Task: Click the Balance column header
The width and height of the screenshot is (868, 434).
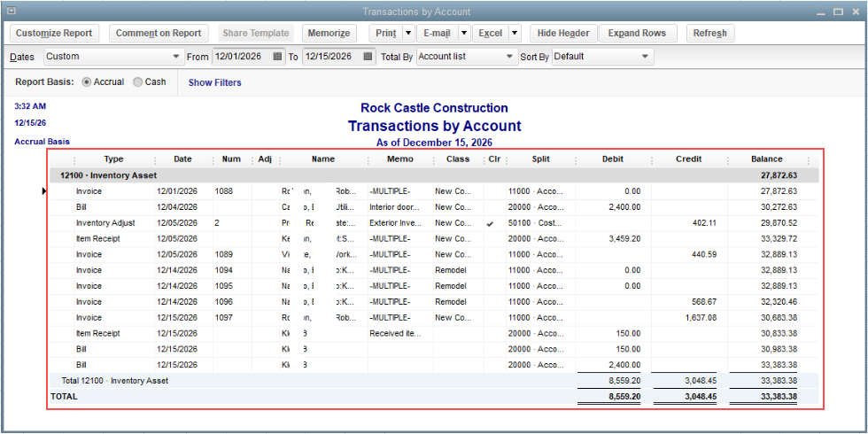Action: click(766, 159)
